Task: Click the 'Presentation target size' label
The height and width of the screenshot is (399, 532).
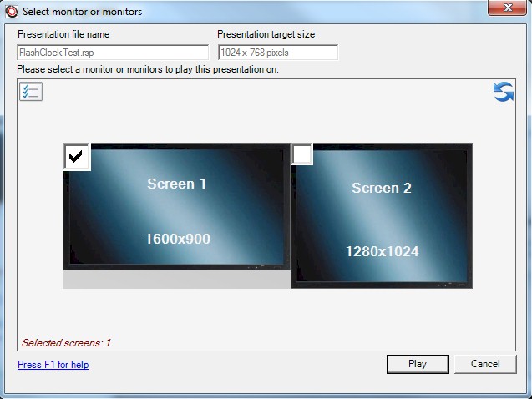Action: coord(266,34)
